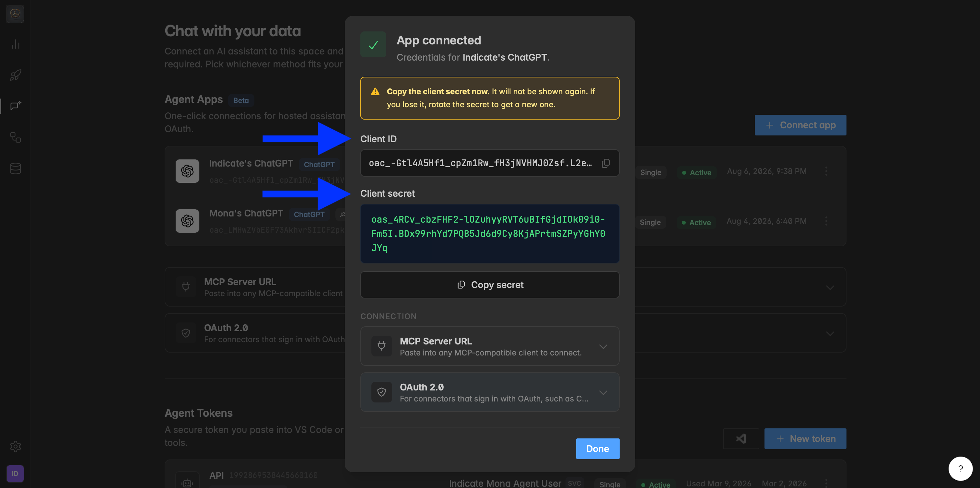Click the Client secret label

[387, 193]
